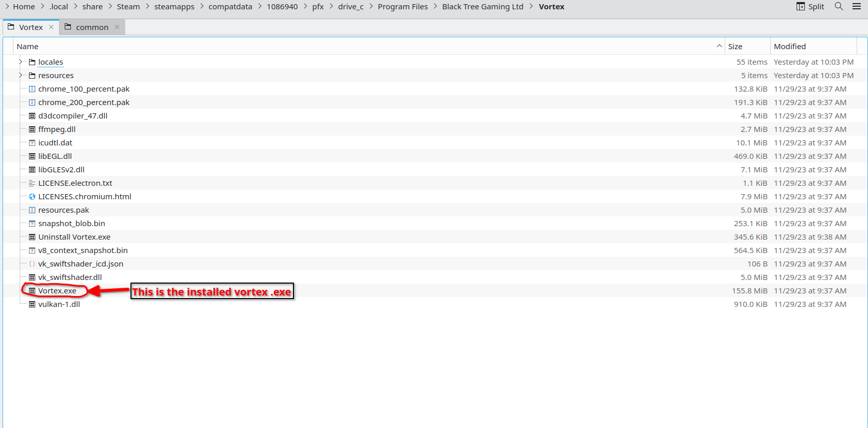Select the LICENSES.chromium.html file name
Viewport: 868px width, 428px height.
(85, 197)
